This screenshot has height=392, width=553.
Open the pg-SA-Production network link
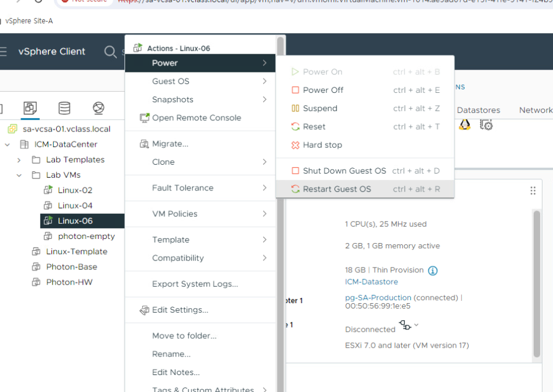point(378,298)
